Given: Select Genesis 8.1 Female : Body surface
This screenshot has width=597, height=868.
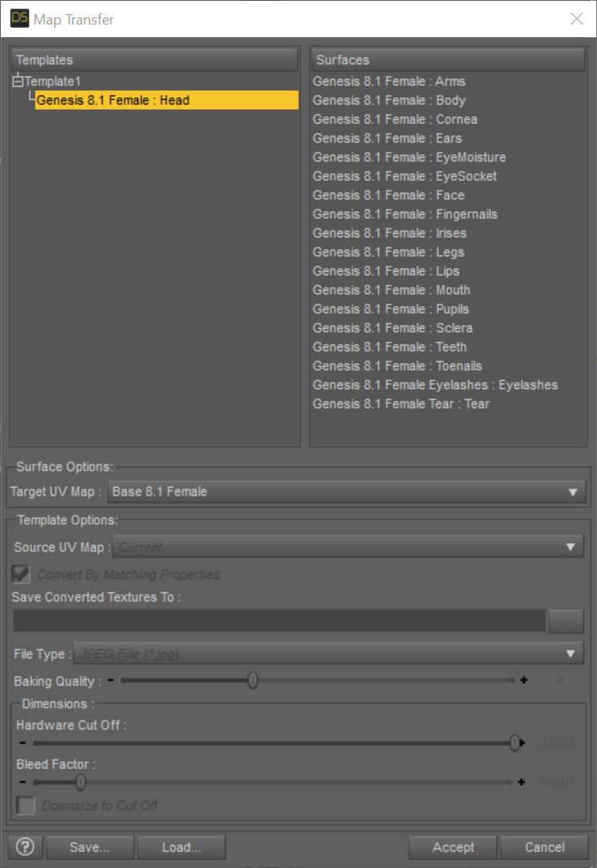Looking at the screenshot, I should coord(389,100).
